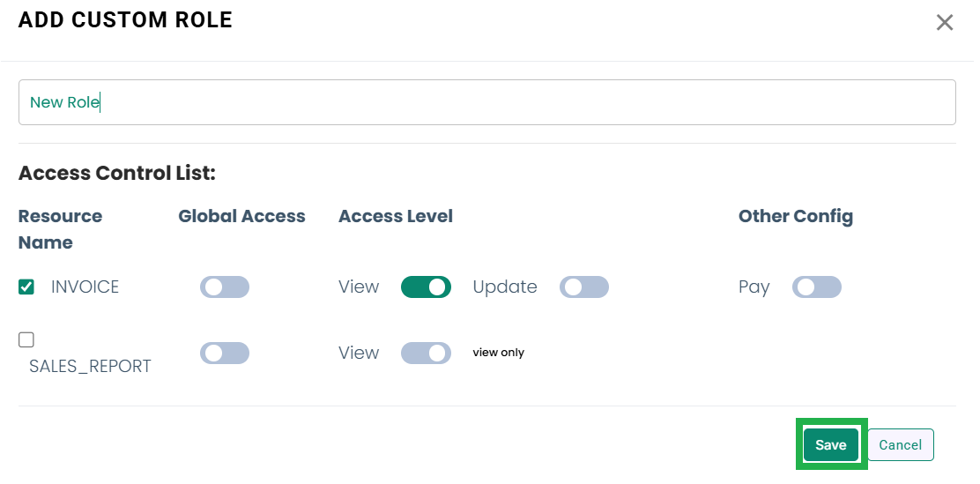Cancel adding the custom role
Screen dimensions: 980x484
[x=900, y=444]
